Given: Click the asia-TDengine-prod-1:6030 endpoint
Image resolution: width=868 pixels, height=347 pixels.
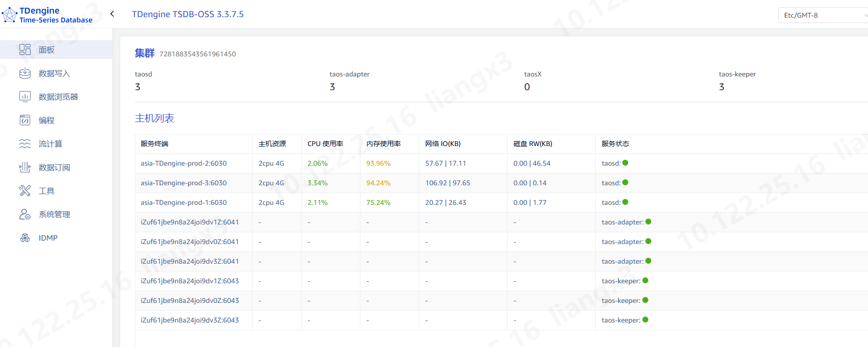Looking at the screenshot, I should click(x=183, y=202).
